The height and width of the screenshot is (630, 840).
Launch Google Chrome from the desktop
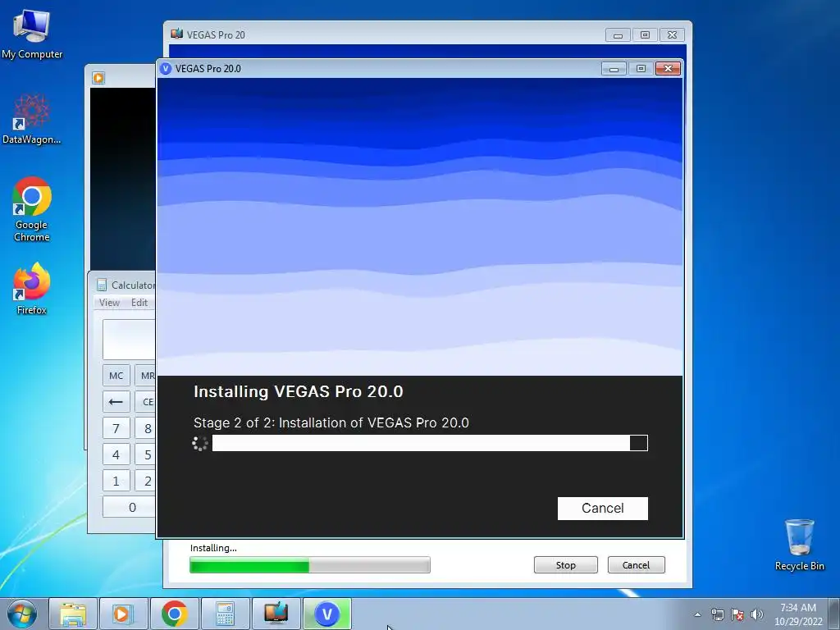point(32,209)
